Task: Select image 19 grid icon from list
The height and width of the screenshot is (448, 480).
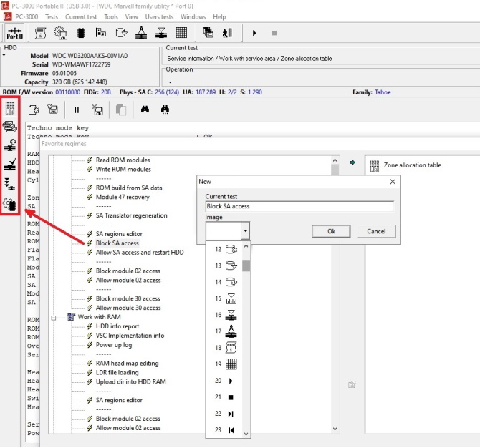Action: coord(226,364)
